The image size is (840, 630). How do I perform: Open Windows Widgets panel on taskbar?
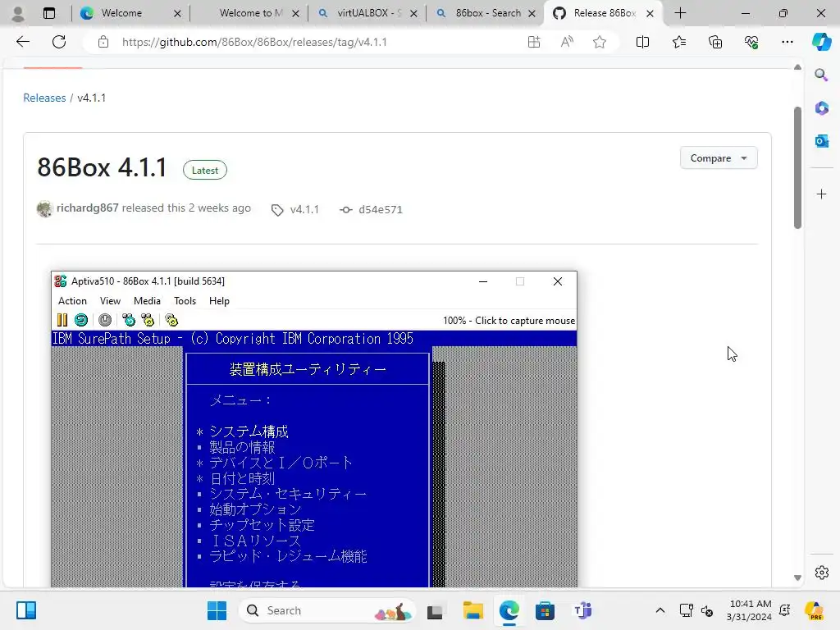(x=25, y=610)
